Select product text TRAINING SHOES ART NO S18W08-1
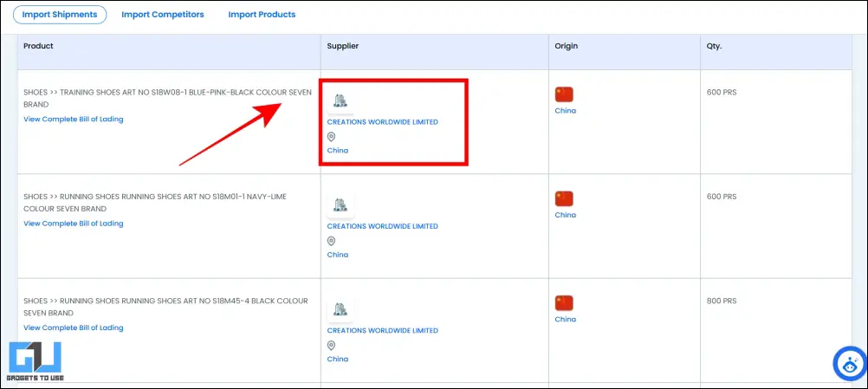The width and height of the screenshot is (868, 389). (167, 99)
